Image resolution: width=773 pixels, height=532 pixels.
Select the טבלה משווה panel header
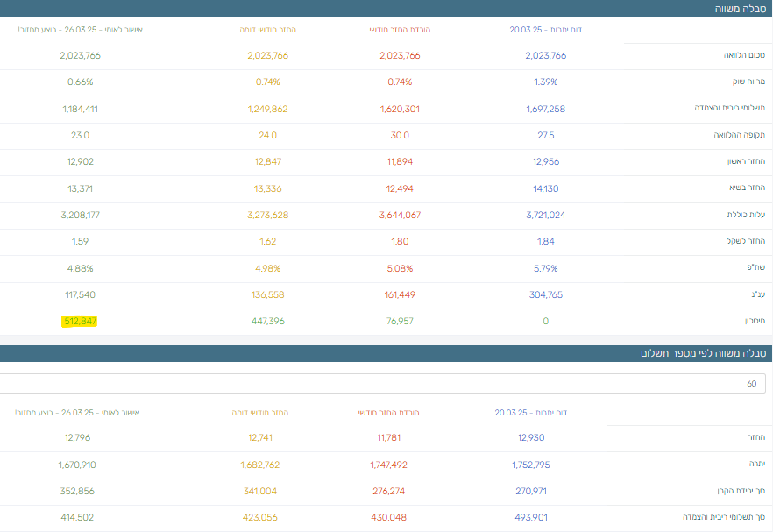741,9
